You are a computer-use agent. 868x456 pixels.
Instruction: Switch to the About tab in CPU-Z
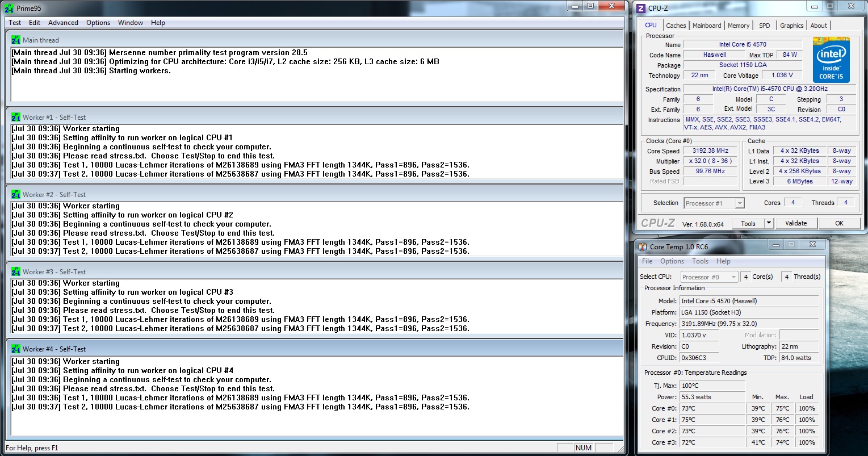(x=819, y=26)
